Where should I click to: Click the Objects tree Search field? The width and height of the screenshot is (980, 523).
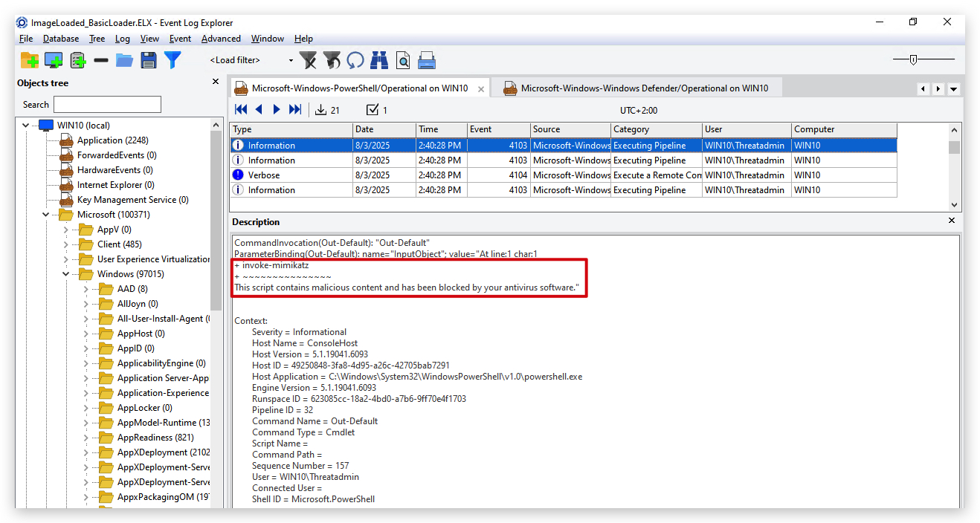(x=107, y=105)
